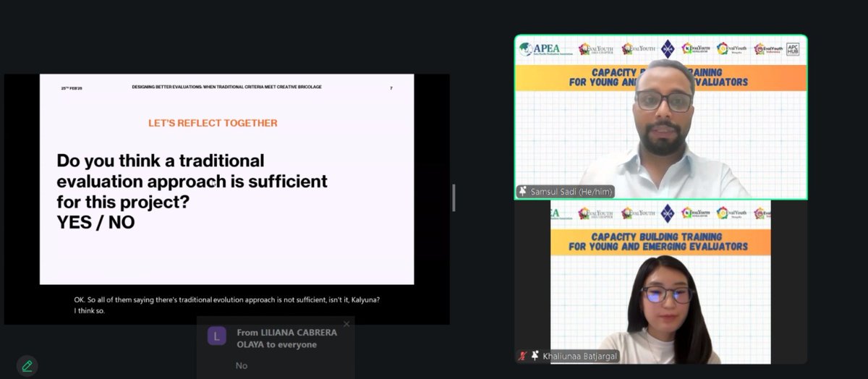Click the slide header 'DESIGNING BETTER EVALUATIONS' title

[x=227, y=87]
